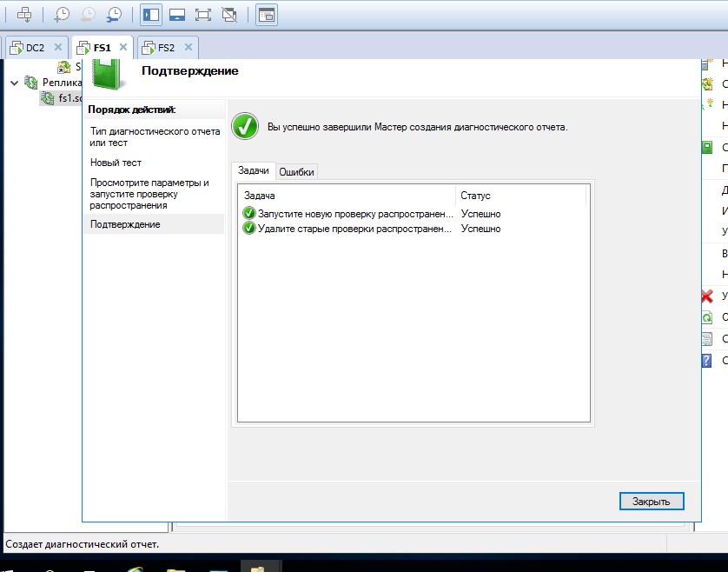Open the Ошибки tab

point(297,172)
